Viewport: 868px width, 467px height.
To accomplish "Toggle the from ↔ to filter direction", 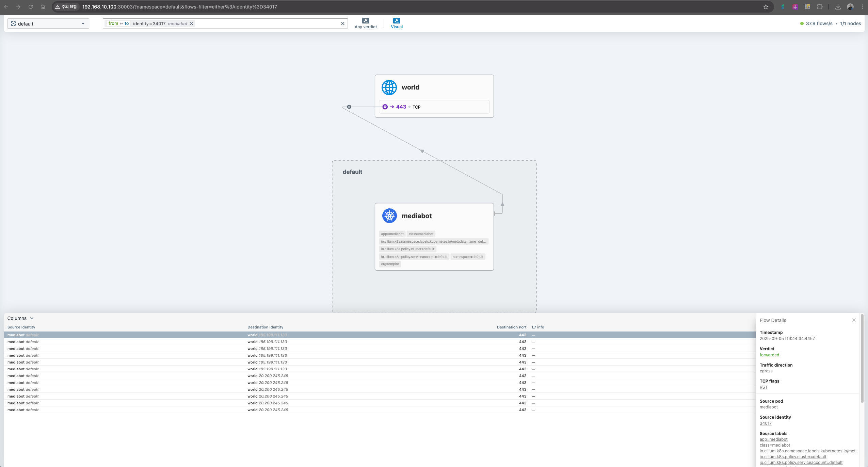I will coord(118,23).
